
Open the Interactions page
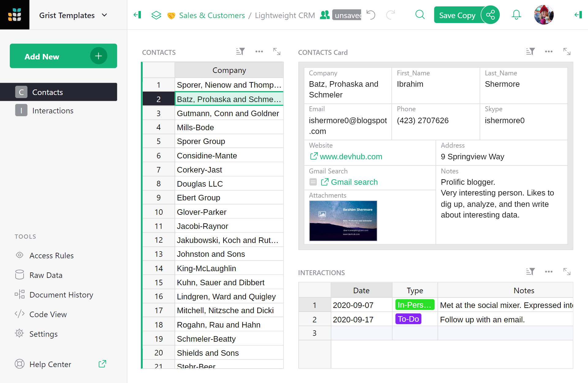pos(59,110)
